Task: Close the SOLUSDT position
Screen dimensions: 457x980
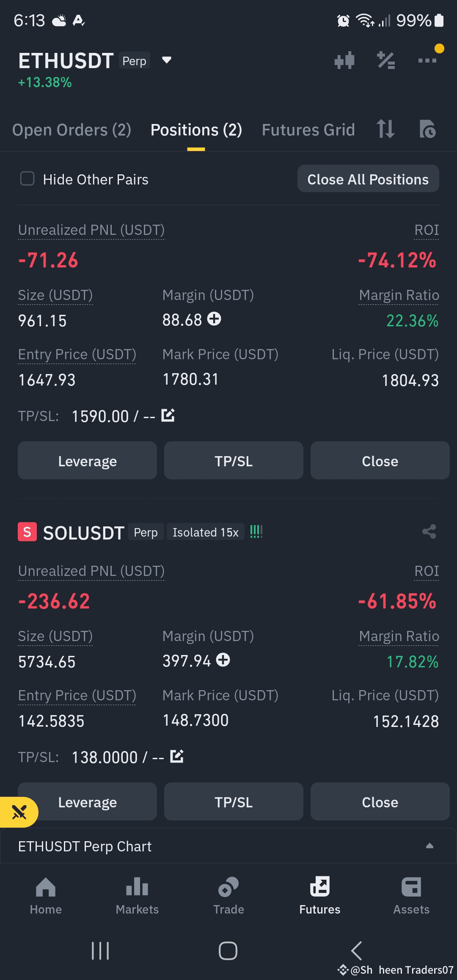Action: pos(380,802)
